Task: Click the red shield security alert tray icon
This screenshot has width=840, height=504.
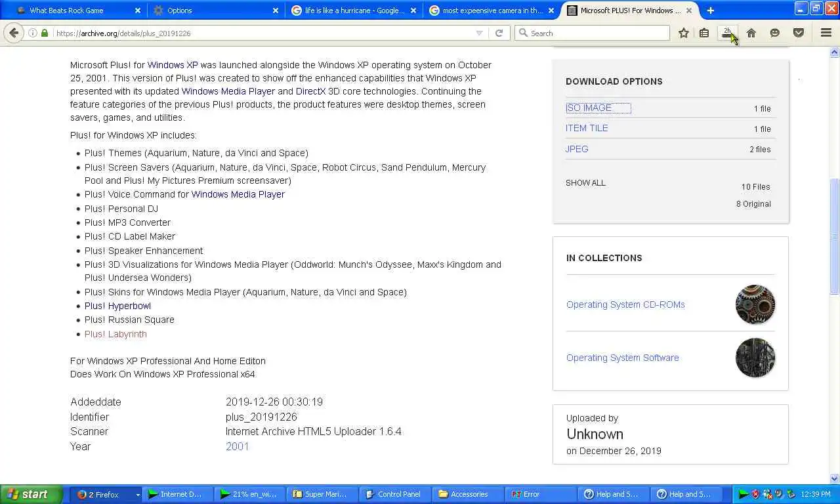Action: (x=755, y=494)
